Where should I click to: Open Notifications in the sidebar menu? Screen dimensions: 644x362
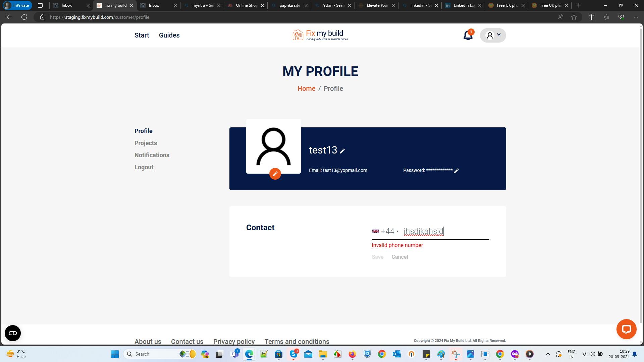click(152, 155)
